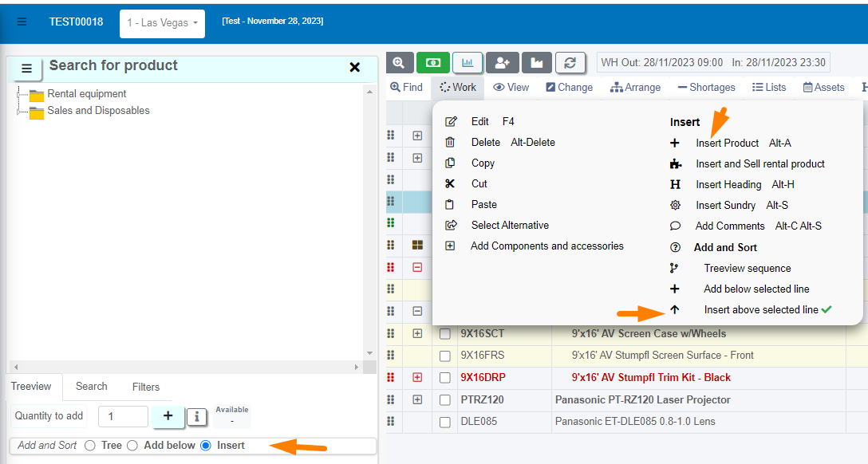Open the Find menu
868x464 pixels.
pyautogui.click(x=406, y=88)
